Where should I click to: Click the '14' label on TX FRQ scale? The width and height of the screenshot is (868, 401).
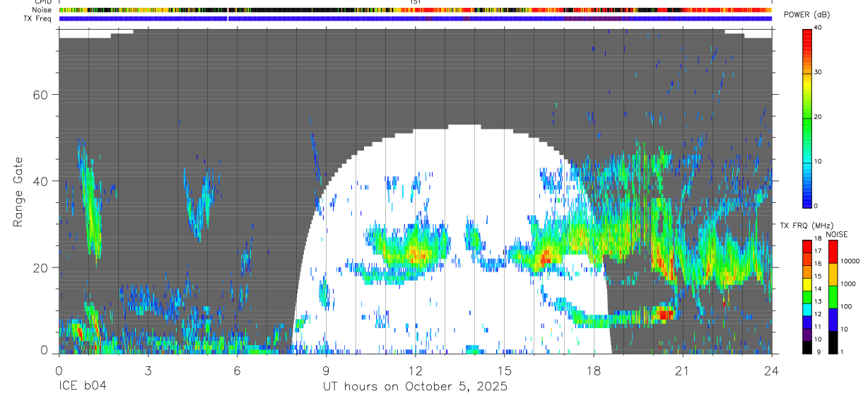[x=818, y=289]
